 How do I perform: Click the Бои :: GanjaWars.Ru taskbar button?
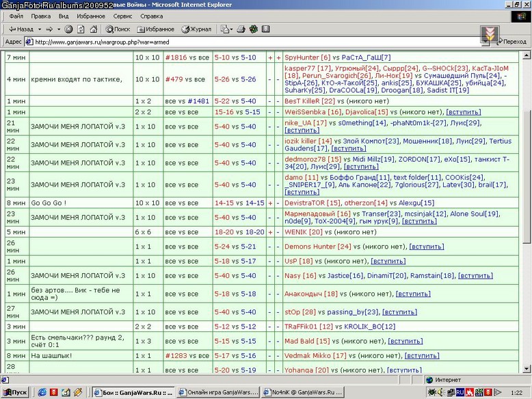pyautogui.click(x=133, y=392)
